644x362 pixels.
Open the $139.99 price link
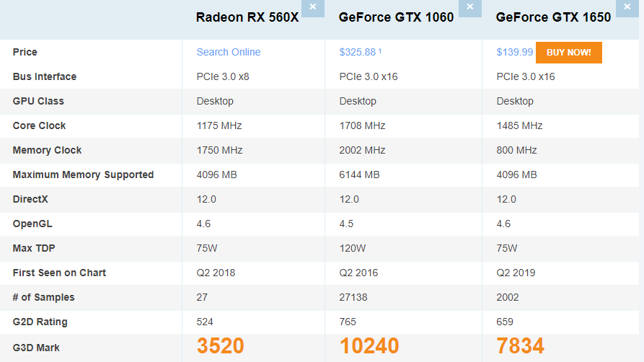point(514,52)
